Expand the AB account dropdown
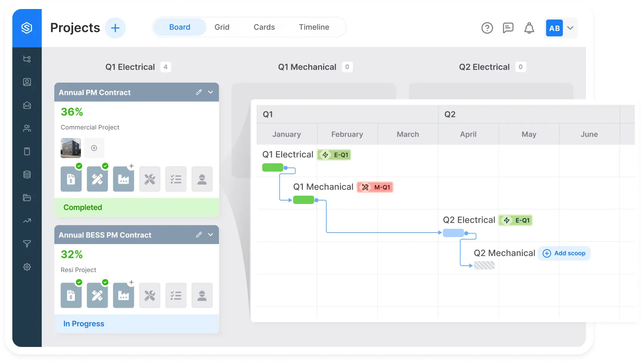 (x=570, y=28)
